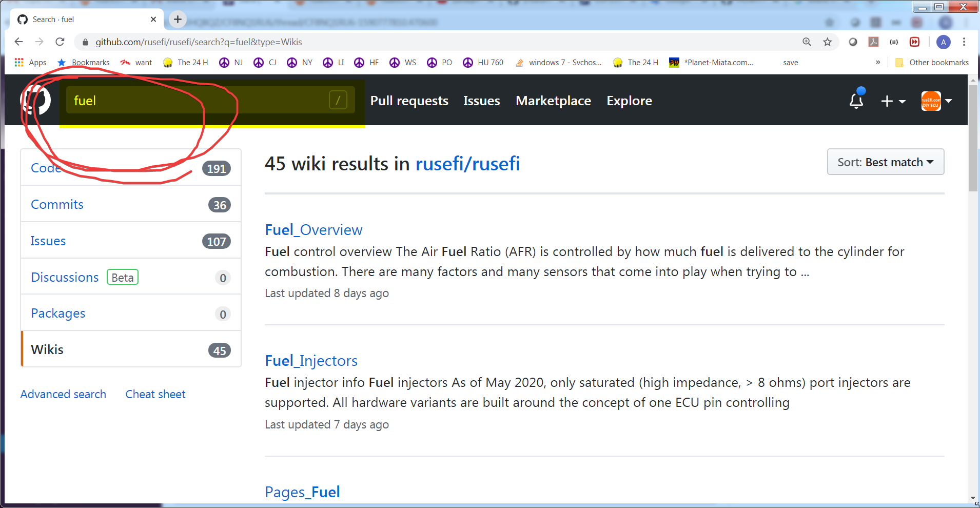
Task: Expand the Sort: Best match dropdown
Action: click(885, 162)
